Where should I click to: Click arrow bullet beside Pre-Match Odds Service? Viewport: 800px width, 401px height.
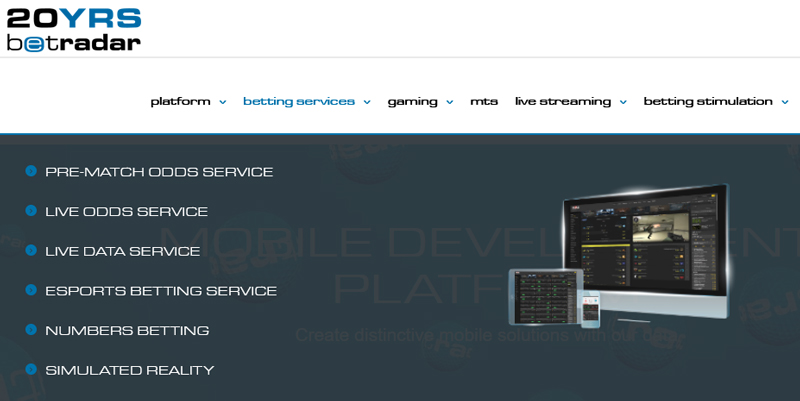31,171
